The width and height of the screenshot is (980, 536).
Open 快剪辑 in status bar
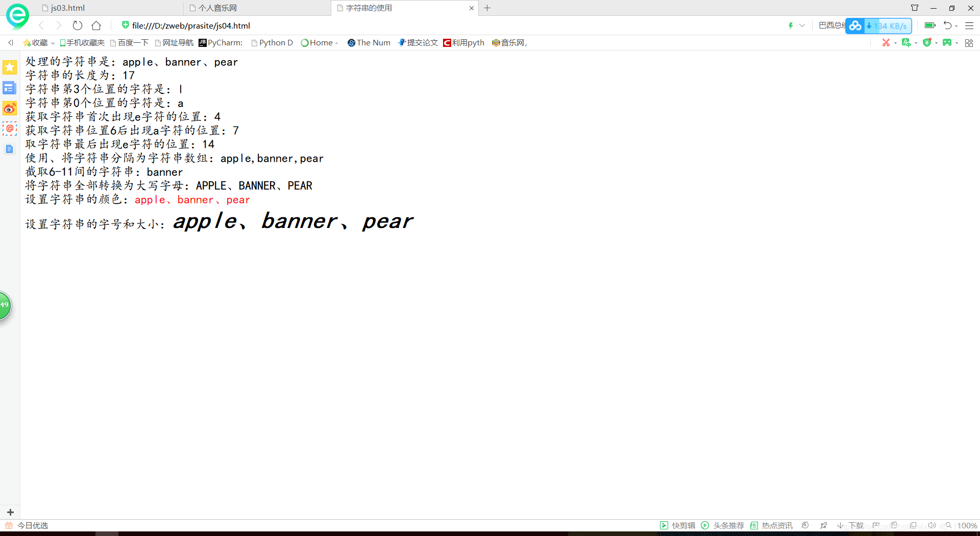(678, 525)
